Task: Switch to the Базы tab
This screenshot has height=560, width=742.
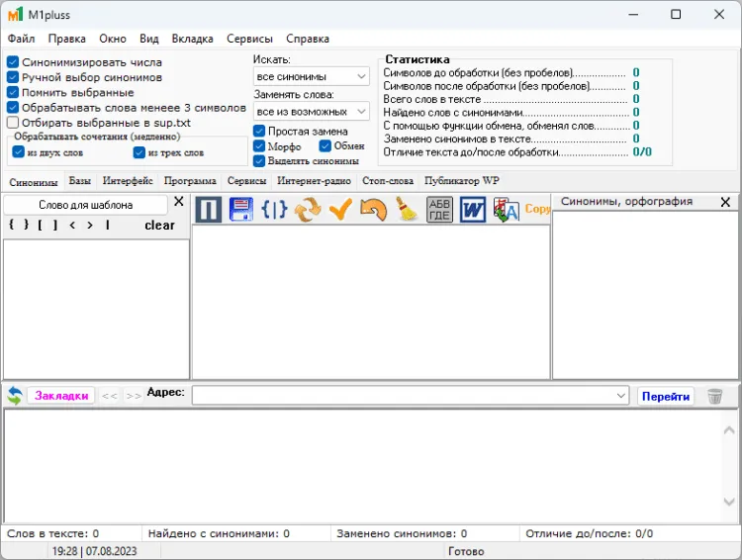Action: click(79, 180)
